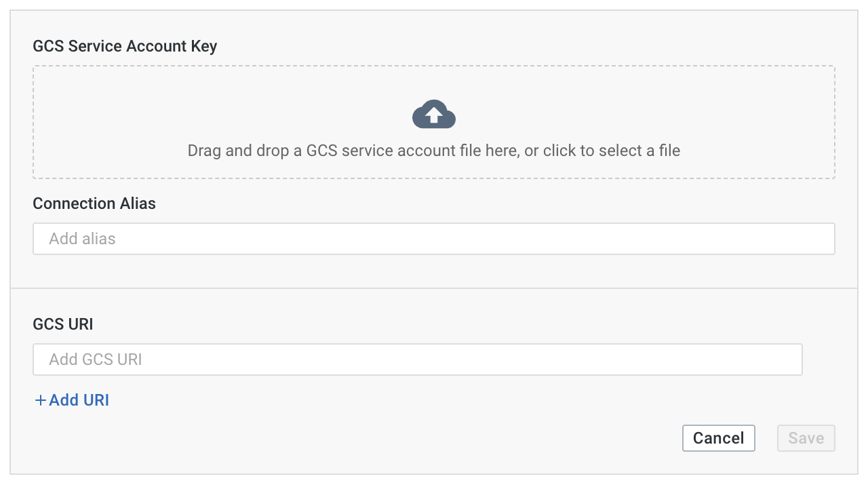
Task: Click the GCS URI text box placeholder
Action: pos(95,359)
